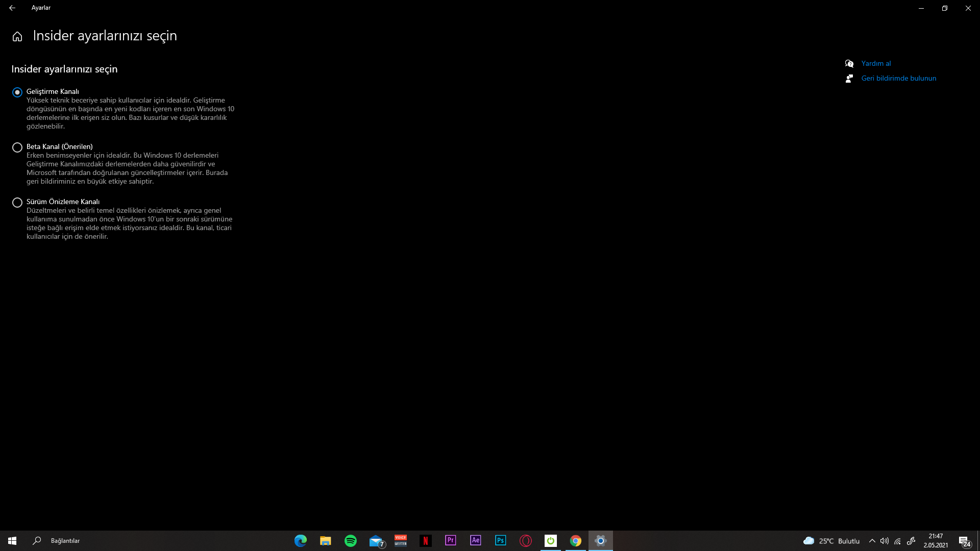Open the volume control in system tray
Viewport: 980px width, 551px height.
pyautogui.click(x=885, y=541)
